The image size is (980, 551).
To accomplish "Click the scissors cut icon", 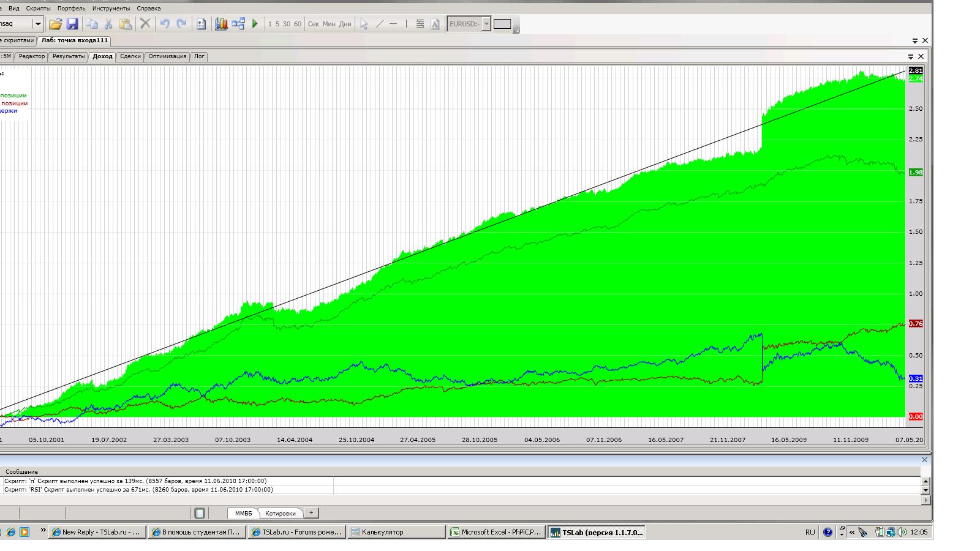I will tap(108, 24).
